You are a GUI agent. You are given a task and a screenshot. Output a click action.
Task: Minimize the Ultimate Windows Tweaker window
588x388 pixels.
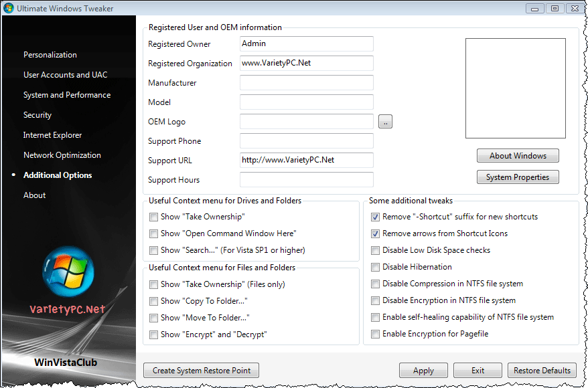point(535,8)
